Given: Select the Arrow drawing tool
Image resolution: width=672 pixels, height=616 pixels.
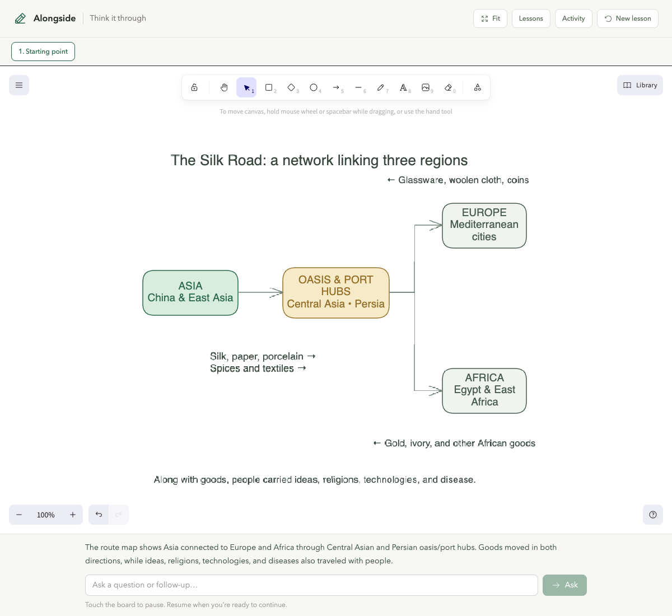Looking at the screenshot, I should tap(336, 87).
